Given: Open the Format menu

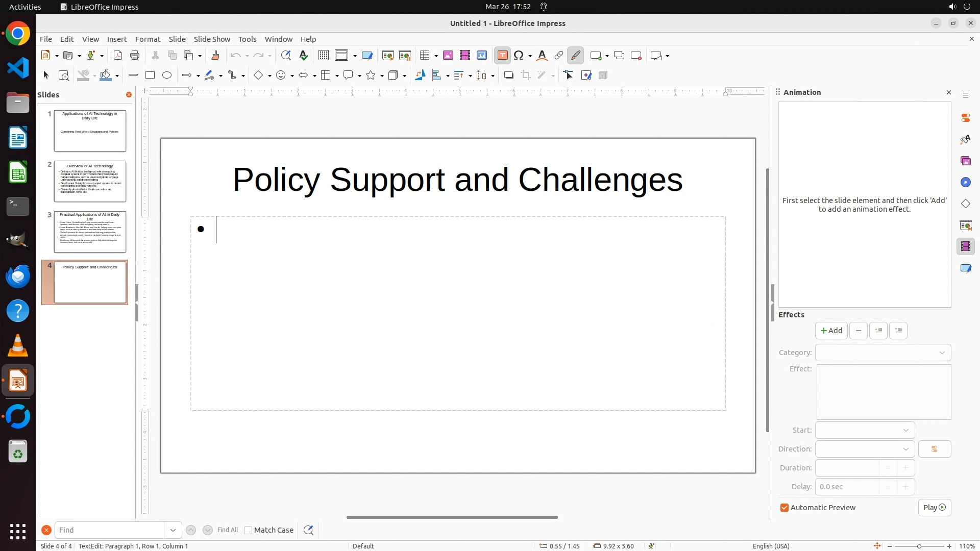Looking at the screenshot, I should pyautogui.click(x=148, y=39).
